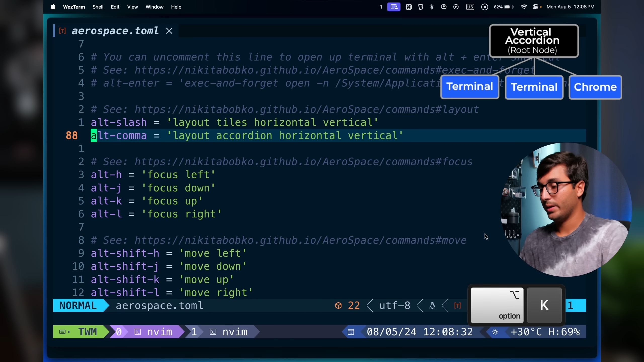Viewport: 644px width, 362px height.
Task: Open the Window menu
Action: click(154, 7)
